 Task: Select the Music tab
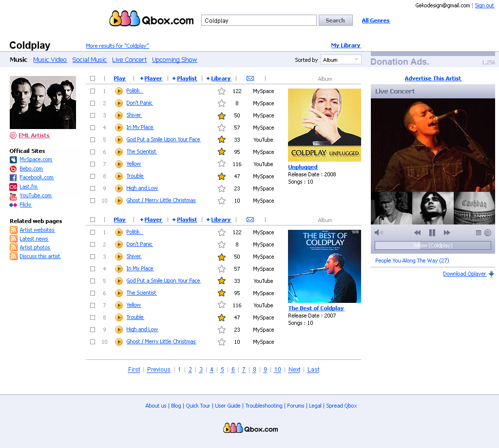pos(19,60)
